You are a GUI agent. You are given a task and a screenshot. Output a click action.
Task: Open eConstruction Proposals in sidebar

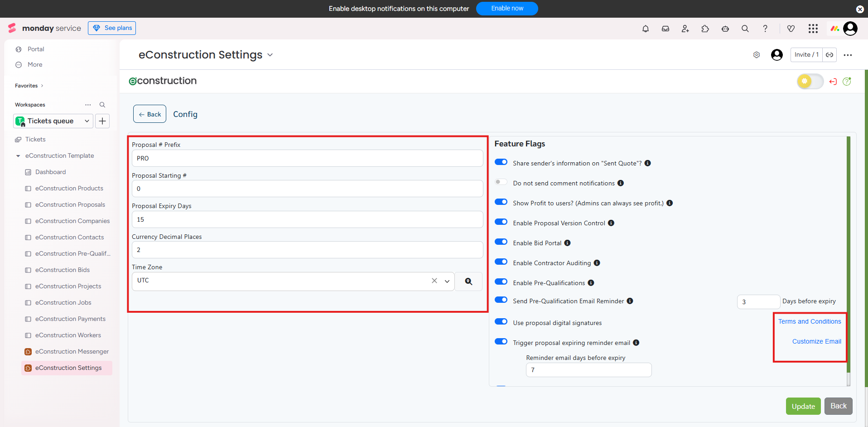point(70,205)
